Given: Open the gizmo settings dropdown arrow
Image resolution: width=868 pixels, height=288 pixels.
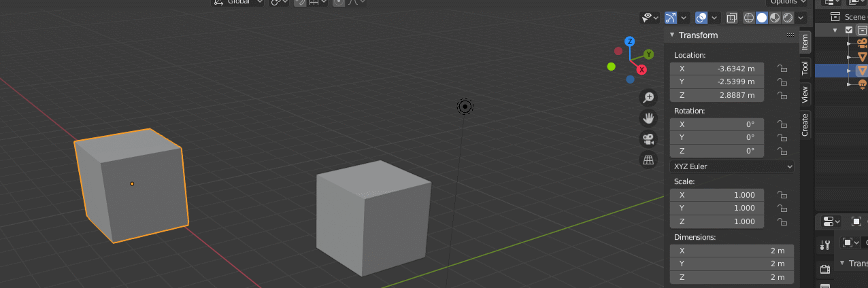Looking at the screenshot, I should (x=684, y=18).
